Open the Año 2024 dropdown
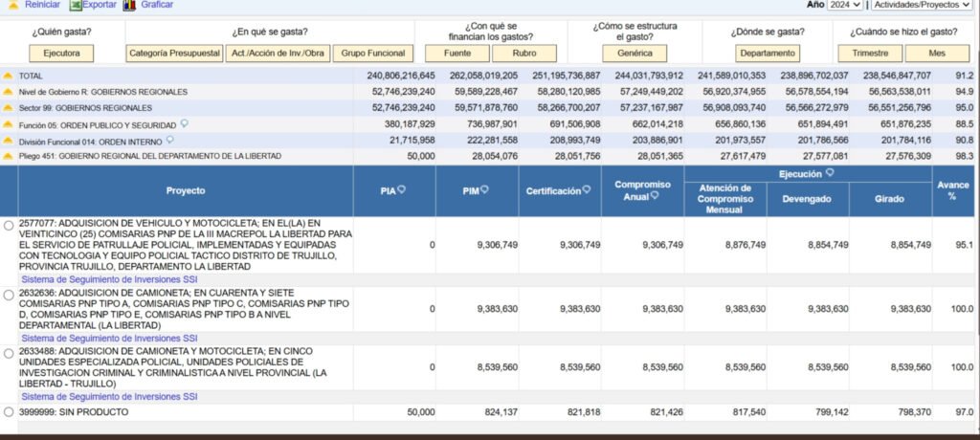This screenshot has height=440, width=980. point(844,5)
